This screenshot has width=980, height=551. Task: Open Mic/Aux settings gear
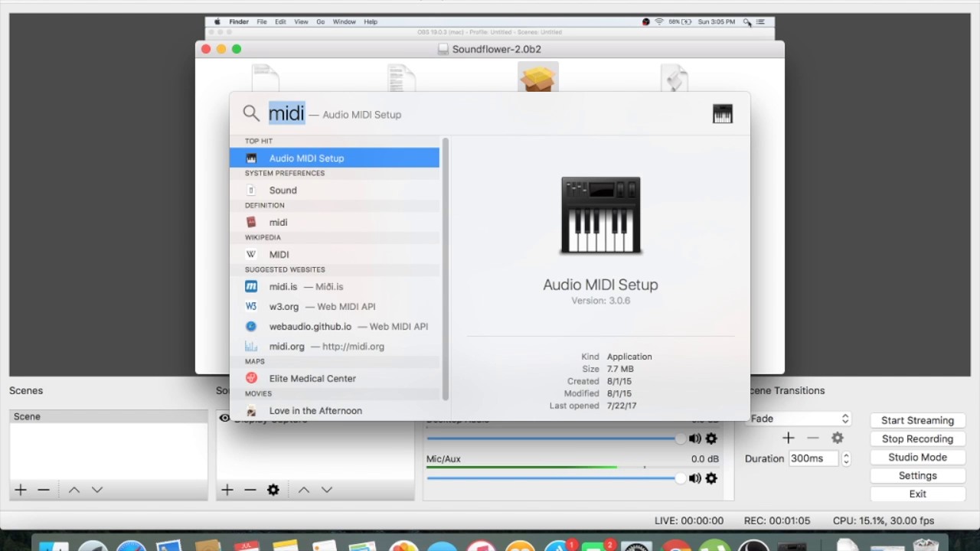click(711, 478)
